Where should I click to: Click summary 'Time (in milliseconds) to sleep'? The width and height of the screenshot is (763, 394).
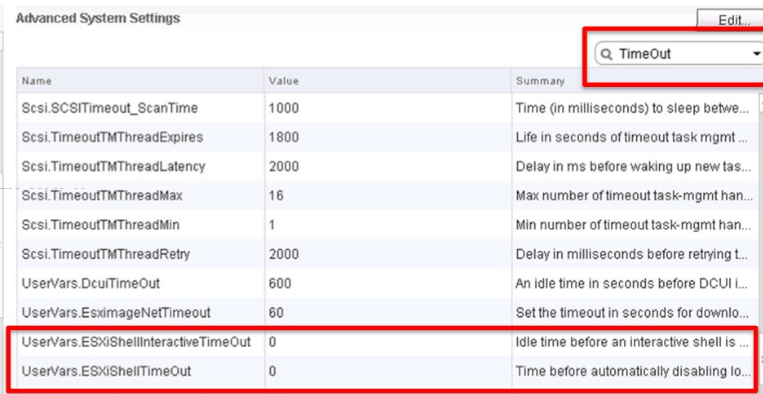point(632,108)
